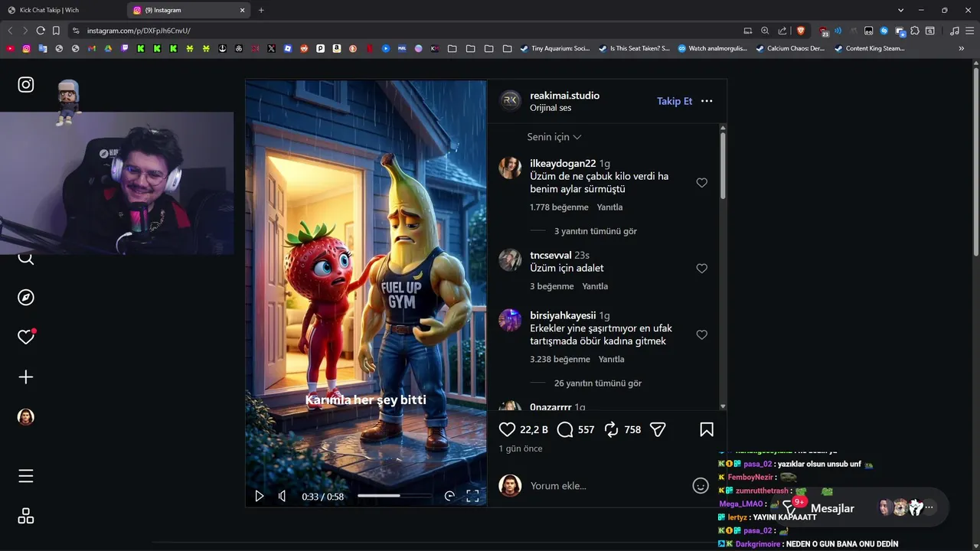This screenshot has height=551, width=980.
Task: Select the '(9) Instagram' browser tab
Action: pos(188,10)
